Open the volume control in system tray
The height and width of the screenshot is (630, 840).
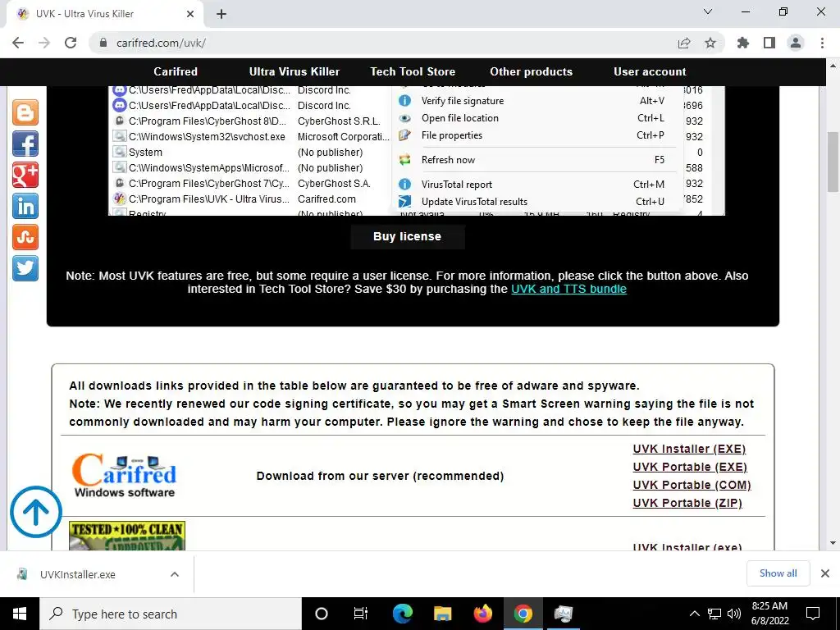[734, 614]
